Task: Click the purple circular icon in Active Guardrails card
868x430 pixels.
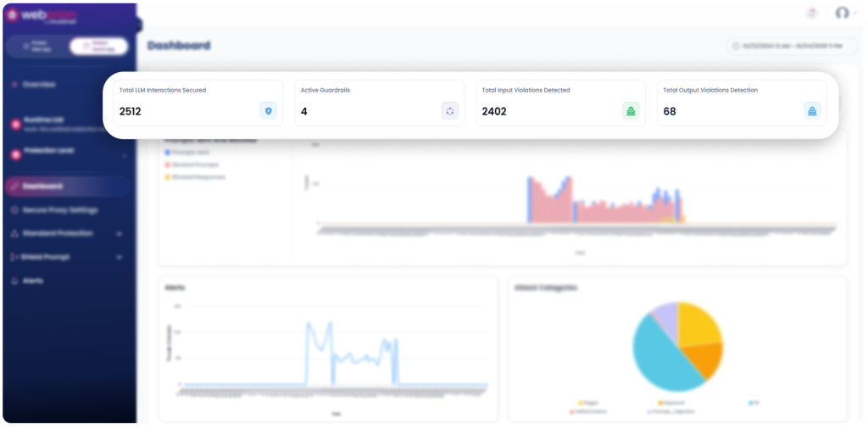Action: pos(449,111)
